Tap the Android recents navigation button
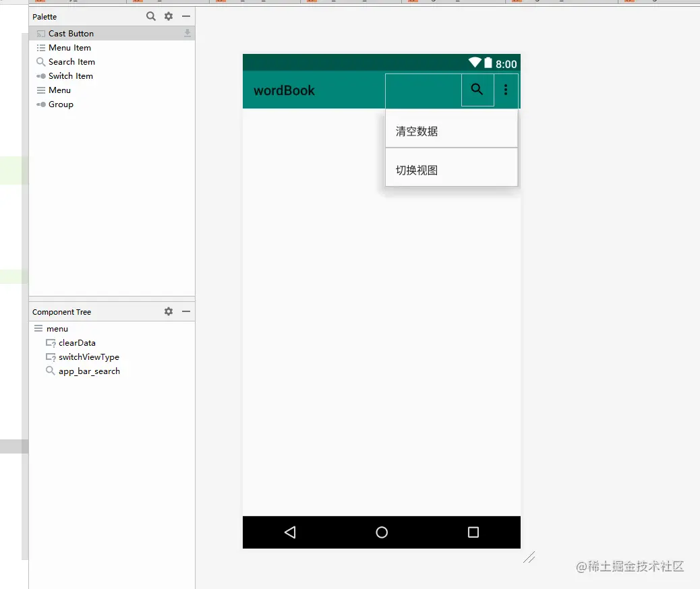This screenshot has height=589, width=700. click(x=473, y=532)
